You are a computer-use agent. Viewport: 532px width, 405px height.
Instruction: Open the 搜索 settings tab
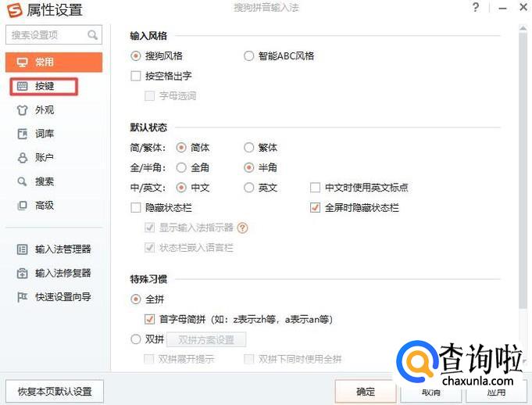(x=44, y=181)
